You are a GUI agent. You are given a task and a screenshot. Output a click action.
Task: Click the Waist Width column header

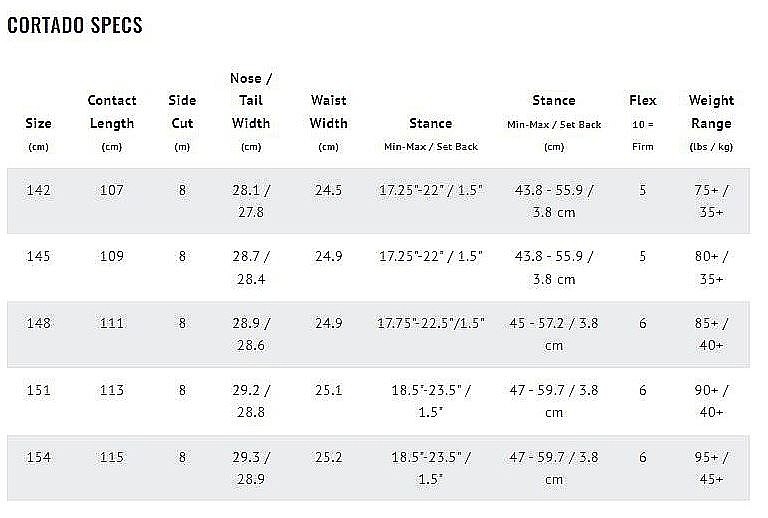click(x=328, y=123)
